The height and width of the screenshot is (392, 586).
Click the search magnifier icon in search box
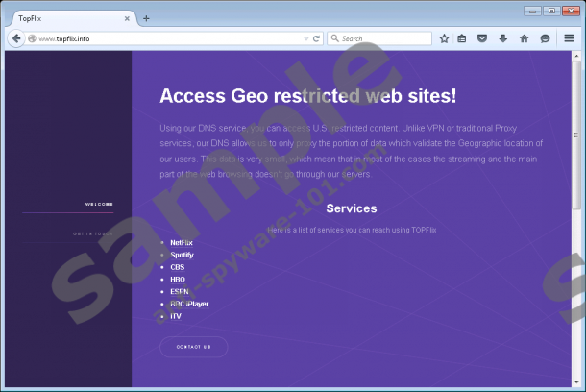334,38
